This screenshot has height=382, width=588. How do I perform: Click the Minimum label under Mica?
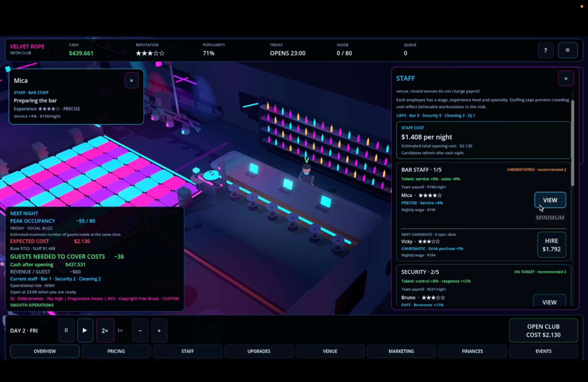click(x=550, y=218)
